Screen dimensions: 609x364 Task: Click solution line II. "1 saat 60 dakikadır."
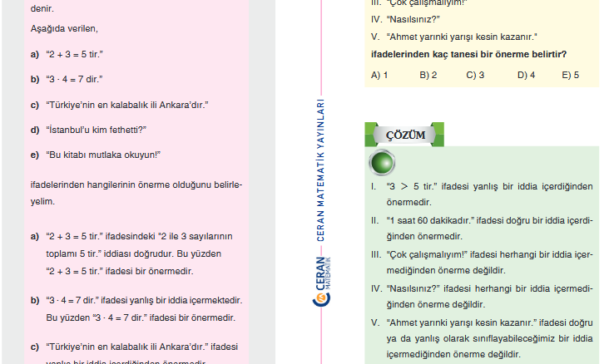481,221
